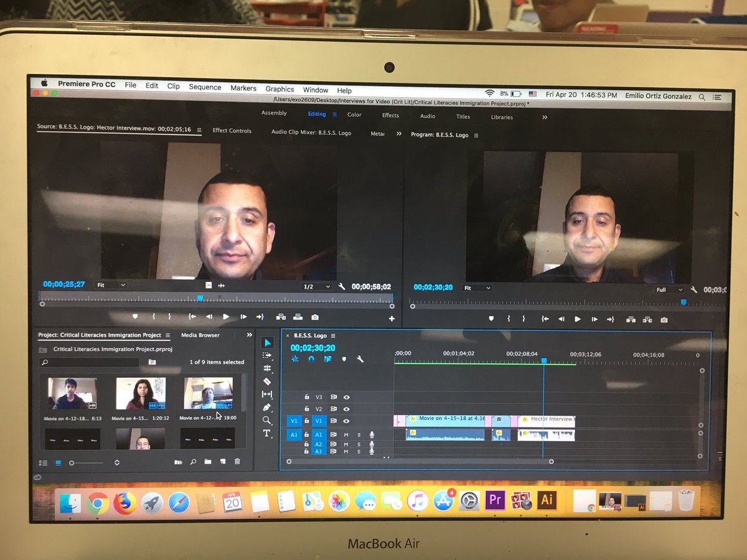747x560 pixels.
Task: Toggle A1 source patching button
Action: 295,435
